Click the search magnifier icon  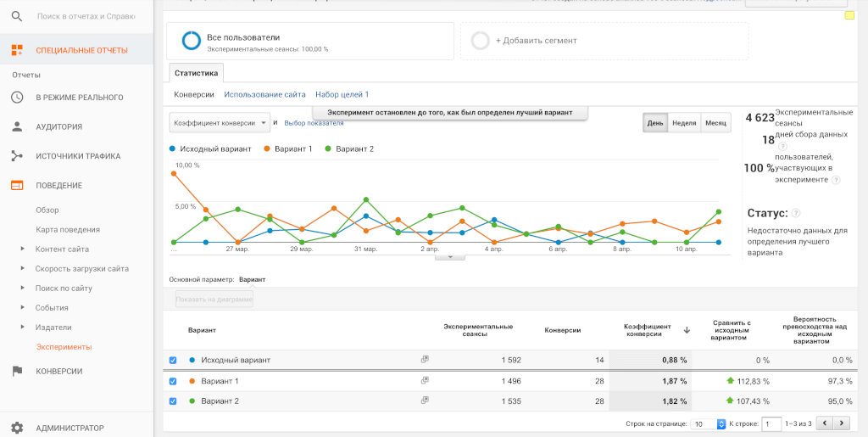[17, 16]
